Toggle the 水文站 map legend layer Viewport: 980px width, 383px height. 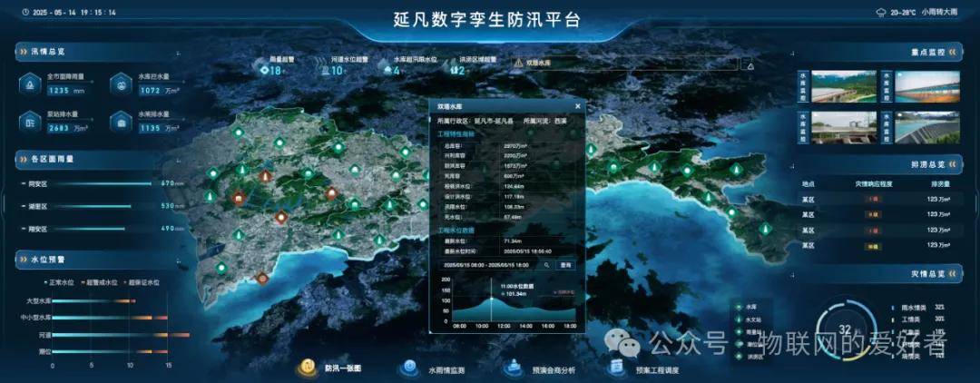[748, 319]
